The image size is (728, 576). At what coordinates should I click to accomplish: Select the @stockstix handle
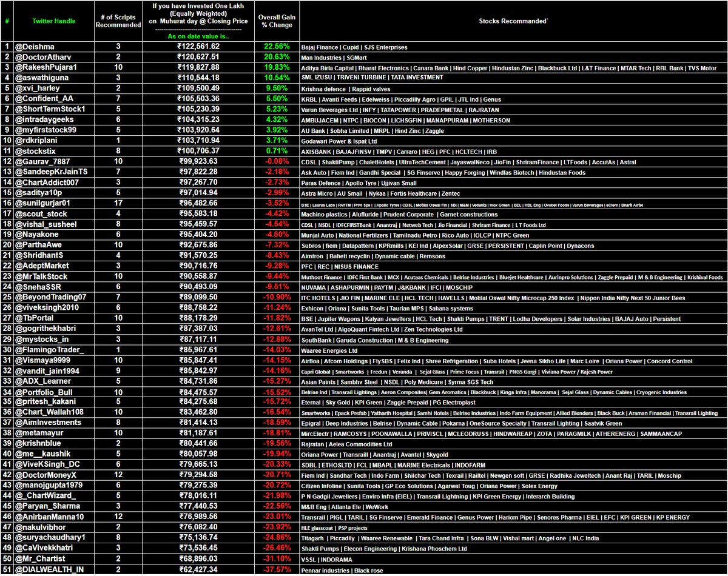(35, 150)
